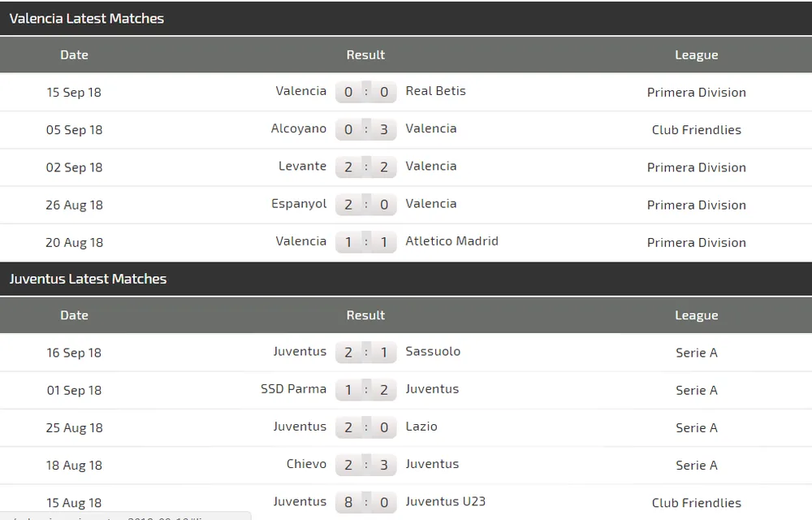812x520 pixels.
Task: Open the 0:3 score of Alcoyano match
Action: tap(366, 129)
